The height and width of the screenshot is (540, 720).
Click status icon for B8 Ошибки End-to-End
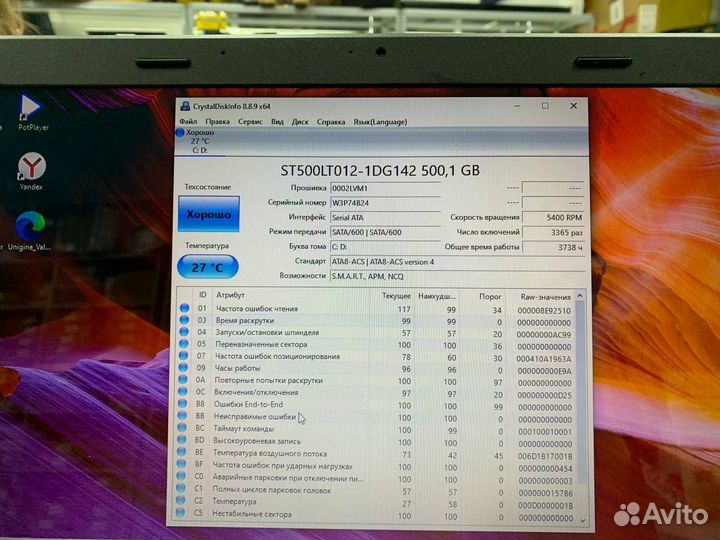(183, 404)
